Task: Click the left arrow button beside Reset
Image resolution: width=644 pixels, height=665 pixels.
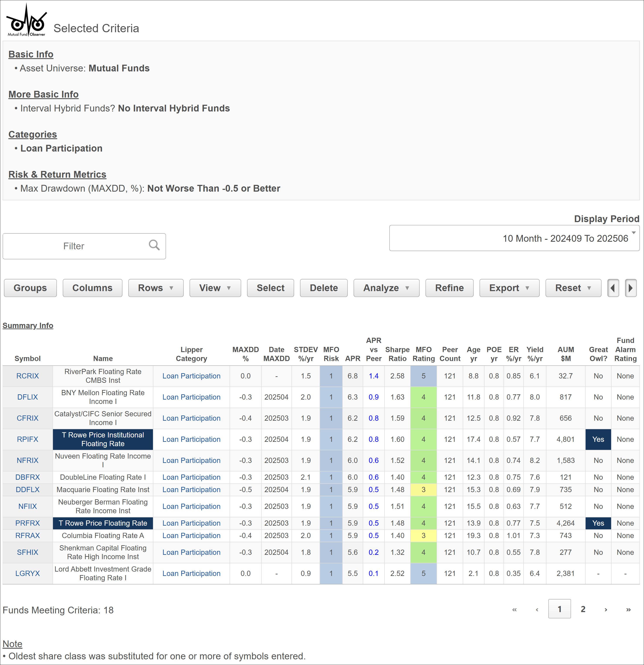Action: coord(613,288)
